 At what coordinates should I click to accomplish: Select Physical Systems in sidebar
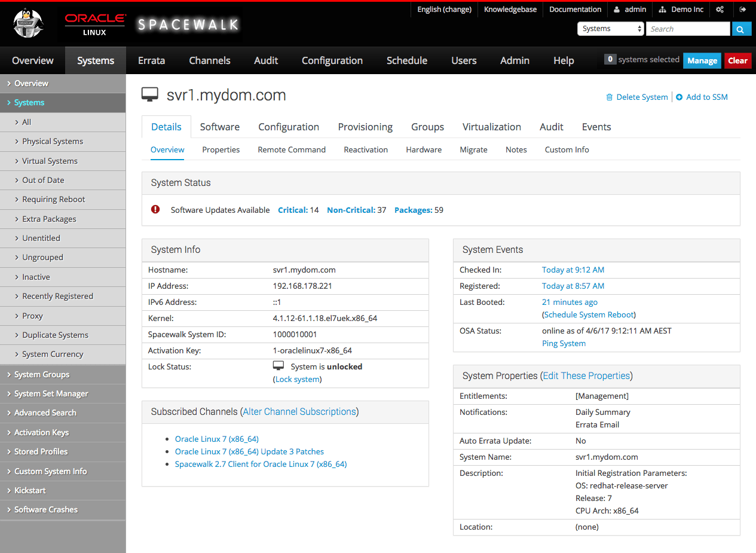click(63, 141)
